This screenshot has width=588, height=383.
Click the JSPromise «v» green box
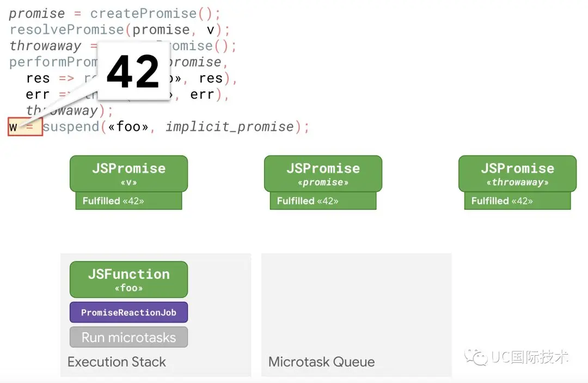click(x=128, y=174)
